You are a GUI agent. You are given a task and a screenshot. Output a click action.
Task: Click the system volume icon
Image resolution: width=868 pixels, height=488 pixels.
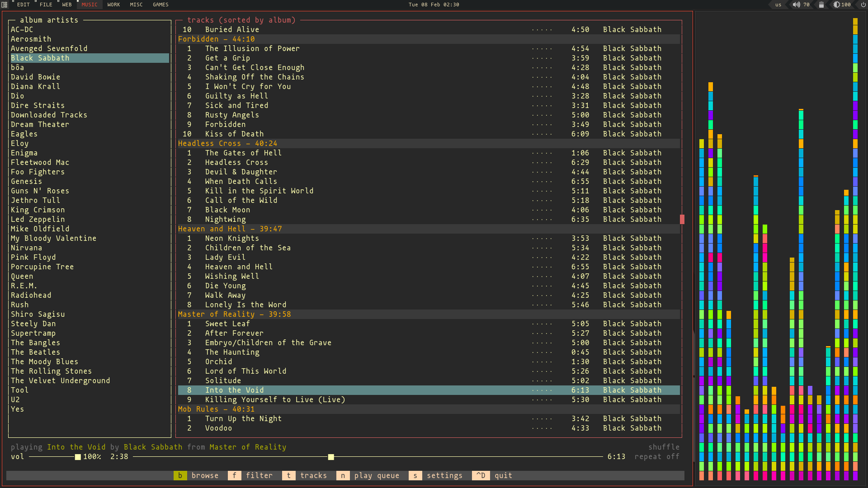796,5
